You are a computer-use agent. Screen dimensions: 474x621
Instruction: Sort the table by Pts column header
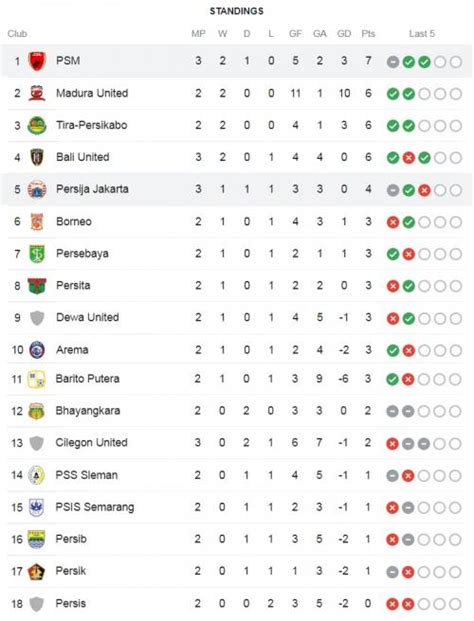(x=368, y=34)
